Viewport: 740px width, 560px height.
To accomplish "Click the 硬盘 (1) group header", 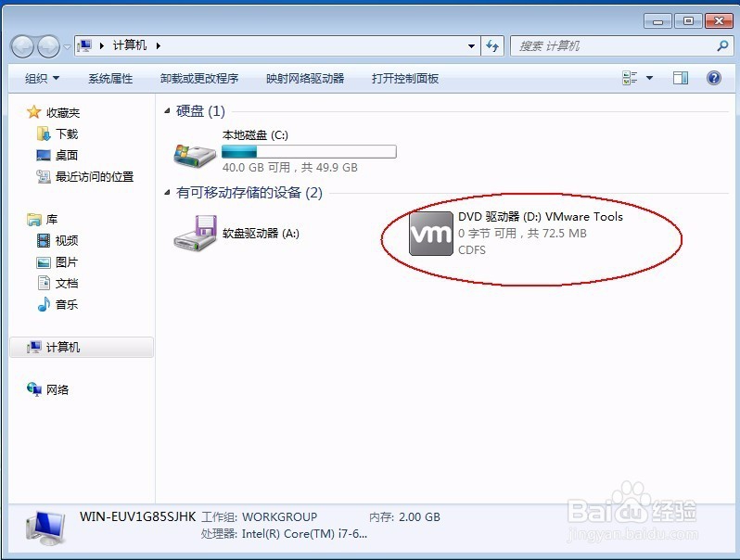I will (200, 111).
